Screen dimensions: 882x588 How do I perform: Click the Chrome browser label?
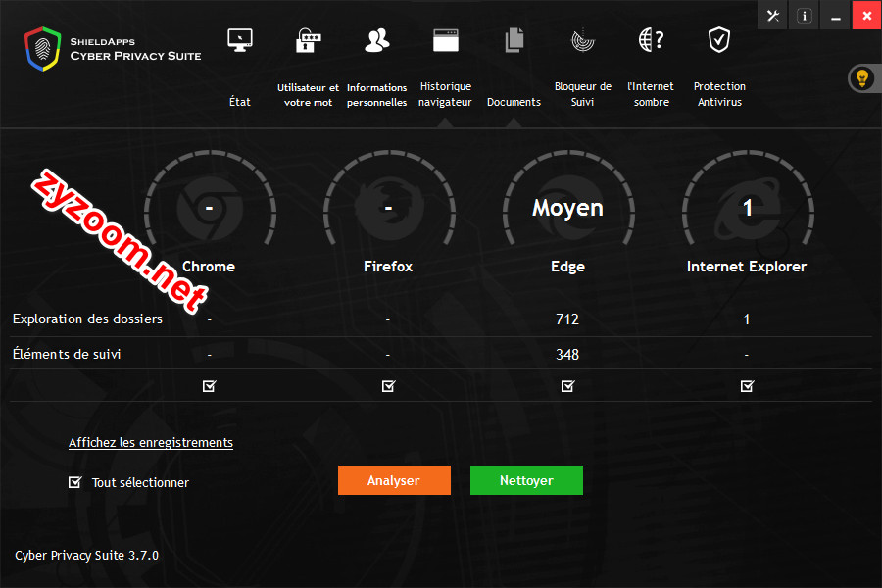[x=209, y=267]
